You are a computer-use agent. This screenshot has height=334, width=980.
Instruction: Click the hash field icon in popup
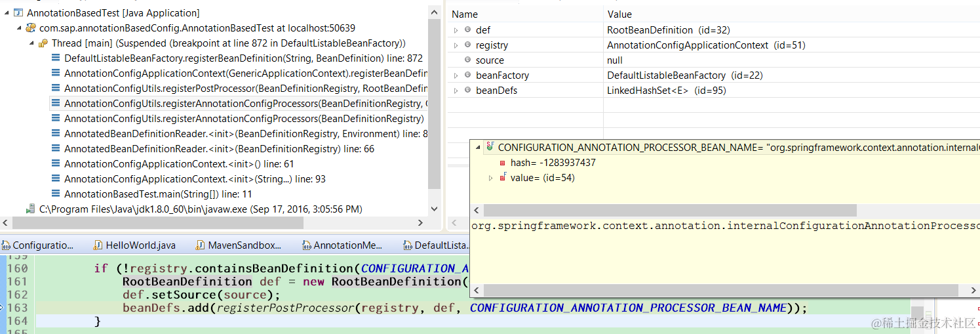pyautogui.click(x=503, y=163)
